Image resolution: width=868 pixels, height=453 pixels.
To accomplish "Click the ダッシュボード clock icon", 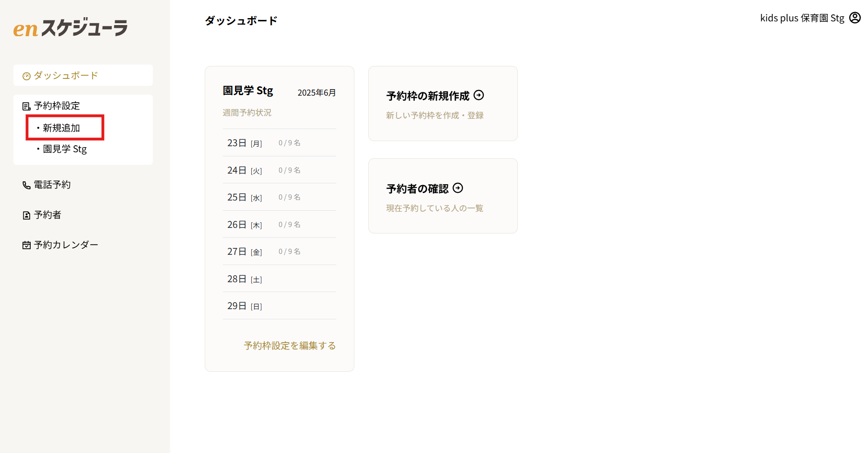I will (26, 75).
